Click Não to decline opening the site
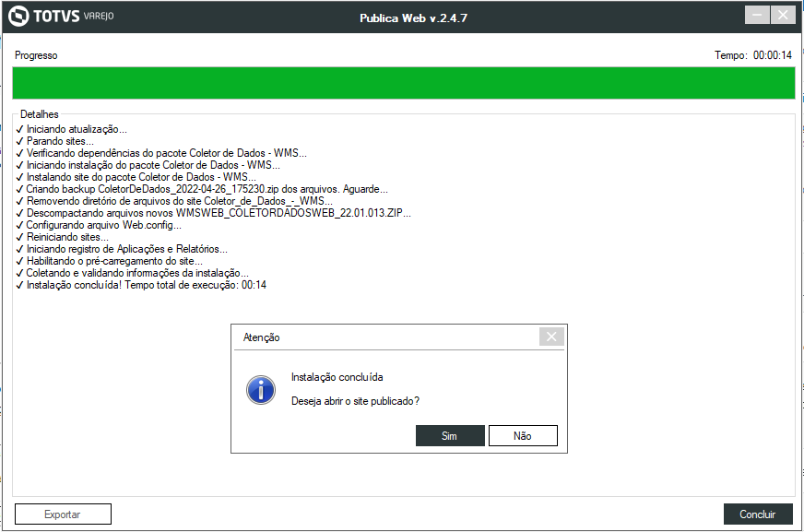 tap(523, 435)
